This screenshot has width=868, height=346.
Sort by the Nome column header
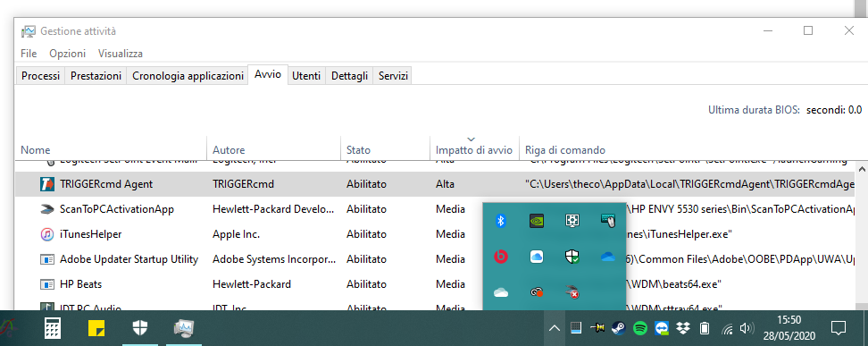click(111, 148)
